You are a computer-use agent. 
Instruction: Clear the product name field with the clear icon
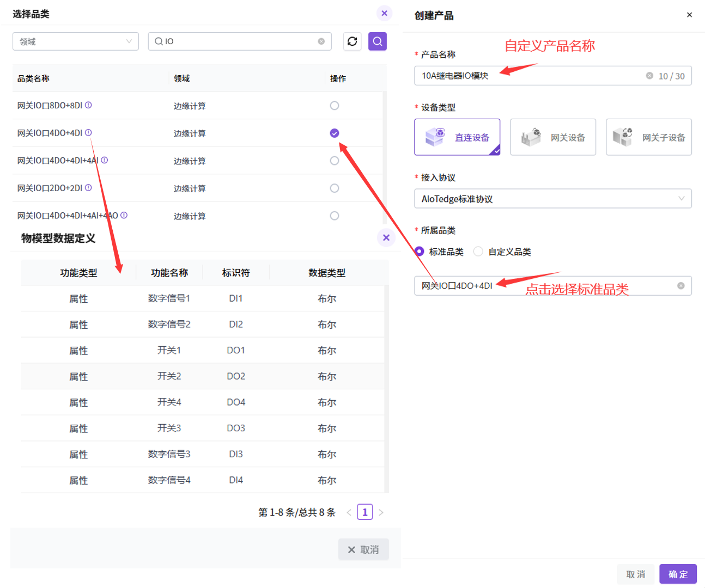click(649, 76)
